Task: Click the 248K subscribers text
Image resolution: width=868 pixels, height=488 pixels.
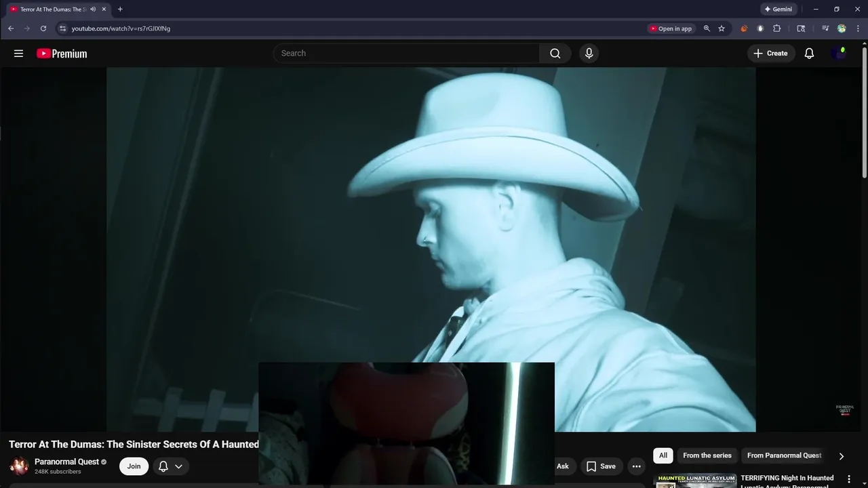Action: tap(58, 472)
